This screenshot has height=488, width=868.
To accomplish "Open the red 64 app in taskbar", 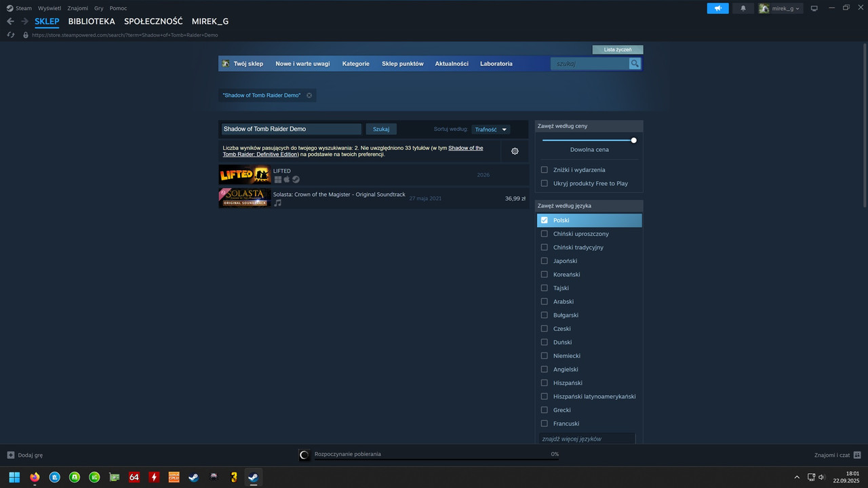I will coord(134,477).
